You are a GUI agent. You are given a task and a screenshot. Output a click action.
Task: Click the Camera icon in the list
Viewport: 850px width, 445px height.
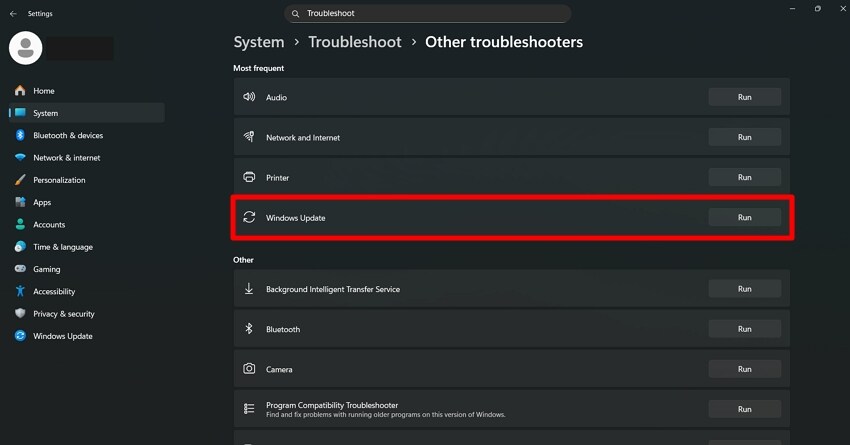[x=249, y=369]
